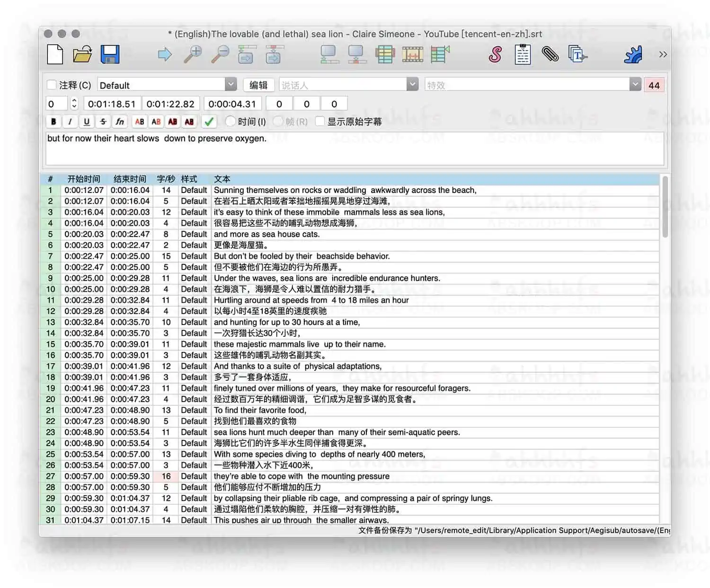This screenshot has height=588, width=710.
Task: Check the 显示原始字幕 checkbox
Action: pos(320,122)
